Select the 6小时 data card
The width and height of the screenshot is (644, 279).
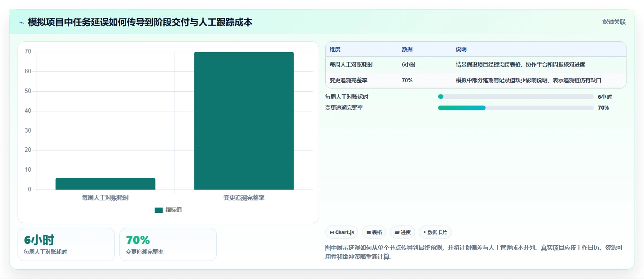pos(66,244)
